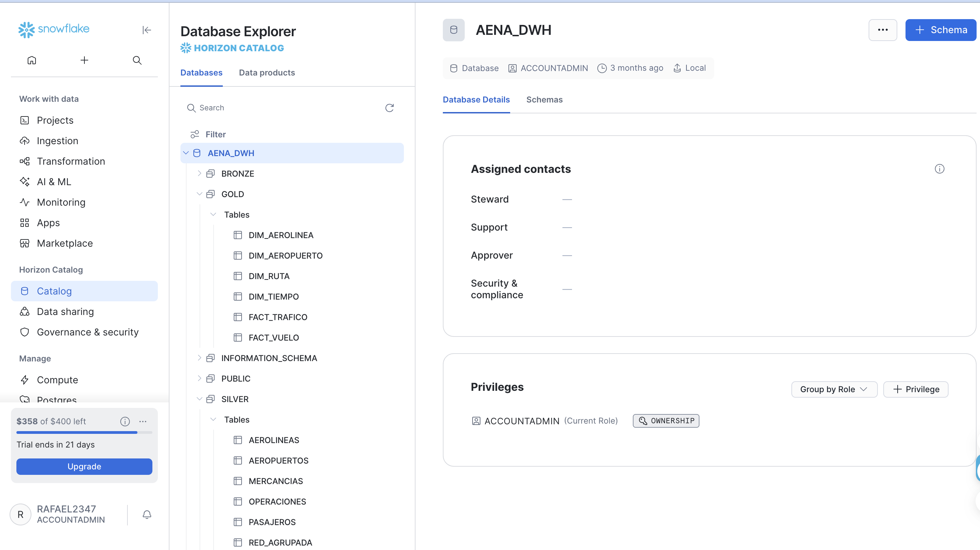Expand the PUBLIC schema
980x550 pixels.
coord(199,379)
